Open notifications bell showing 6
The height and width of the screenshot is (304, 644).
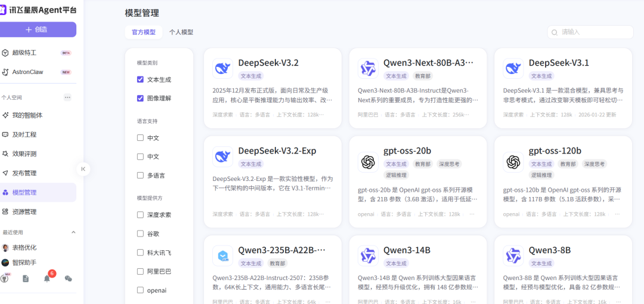click(47, 278)
